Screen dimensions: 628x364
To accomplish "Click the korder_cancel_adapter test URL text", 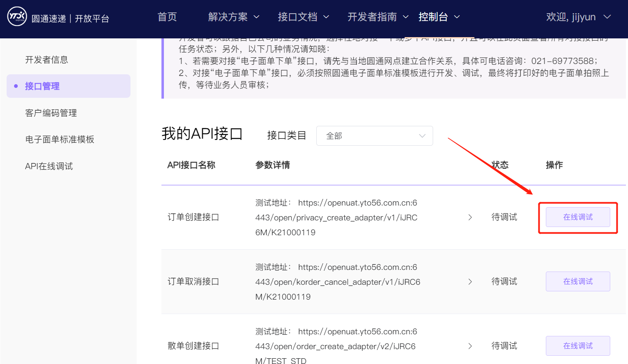I will point(338,282).
